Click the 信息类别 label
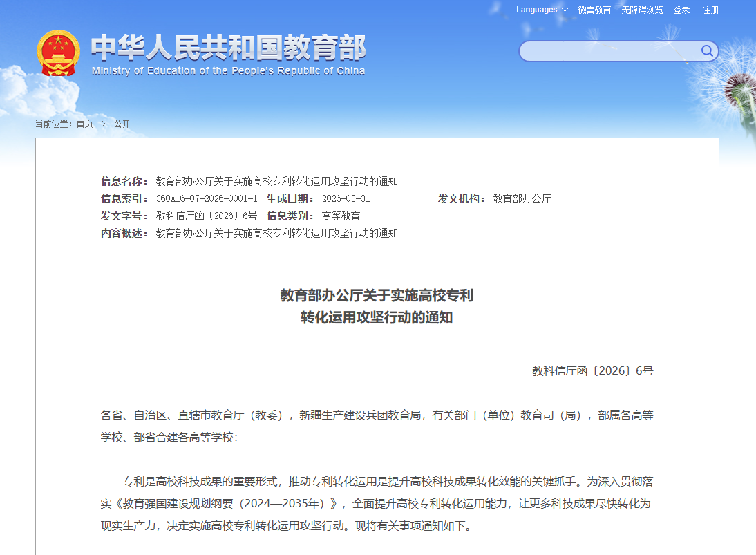Viewport: 756px width, 555px height. (x=290, y=216)
